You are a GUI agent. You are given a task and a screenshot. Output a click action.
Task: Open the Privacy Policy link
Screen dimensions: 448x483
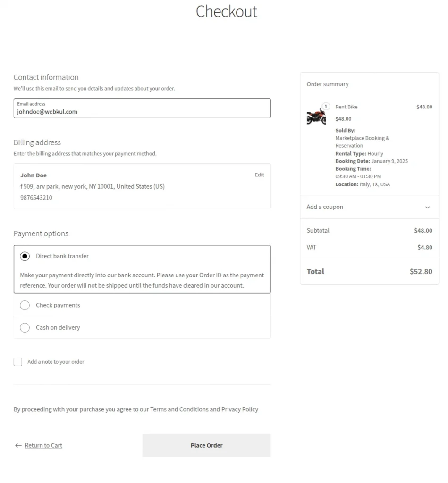(240, 409)
